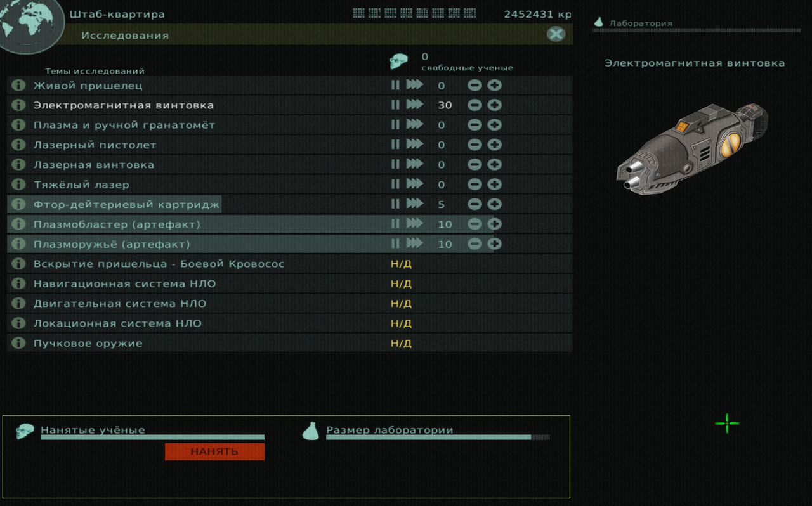The width and height of the screenshot is (812, 506).
Task: Remove scientist from Электромагнитная винтовка
Action: click(475, 105)
